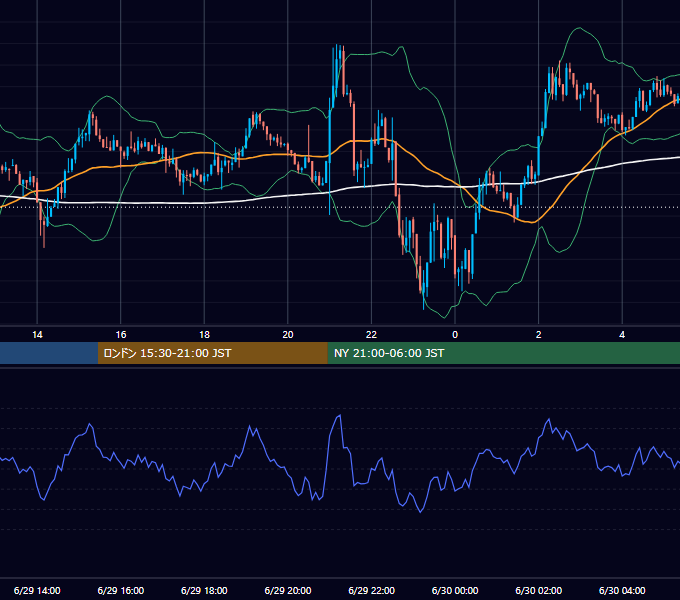Viewport: 680px width, 600px height.
Task: Click the London 15:30-21:00 JST session bar
Action: point(212,353)
